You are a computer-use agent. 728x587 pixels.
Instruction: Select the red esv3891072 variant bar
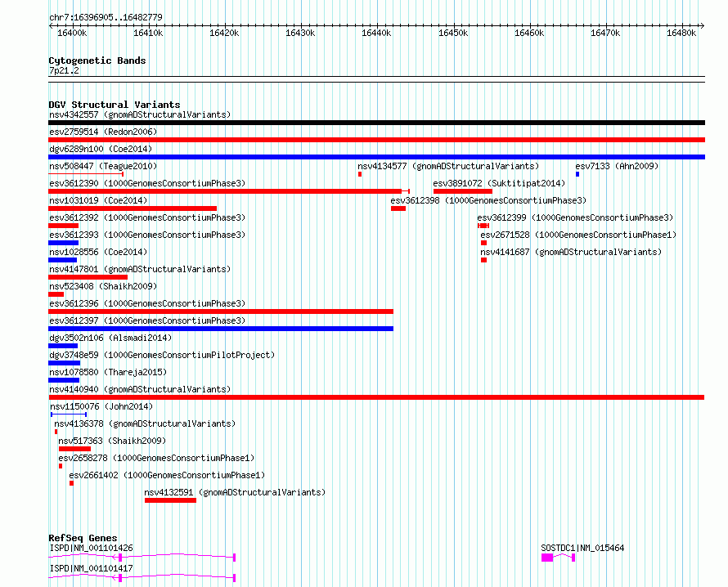pyautogui.click(x=463, y=191)
